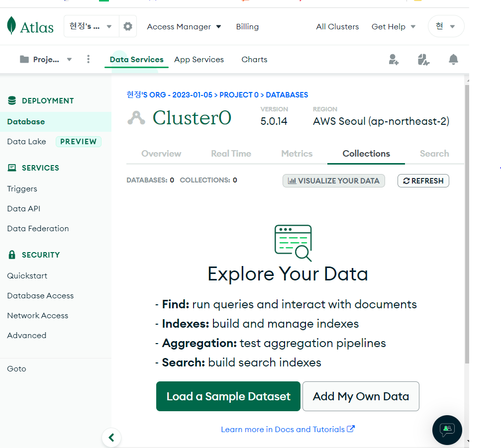Click the DEPLOYMENT section header

click(48, 101)
